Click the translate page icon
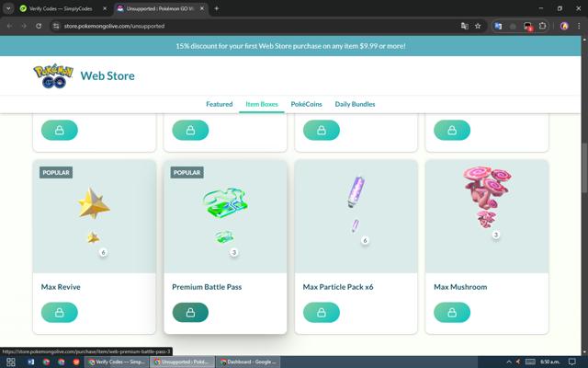The height and width of the screenshot is (368, 588). click(x=464, y=26)
